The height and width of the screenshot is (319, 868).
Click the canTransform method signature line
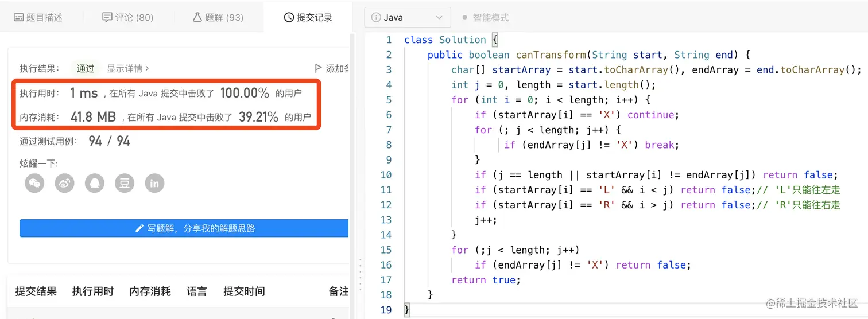(x=589, y=55)
